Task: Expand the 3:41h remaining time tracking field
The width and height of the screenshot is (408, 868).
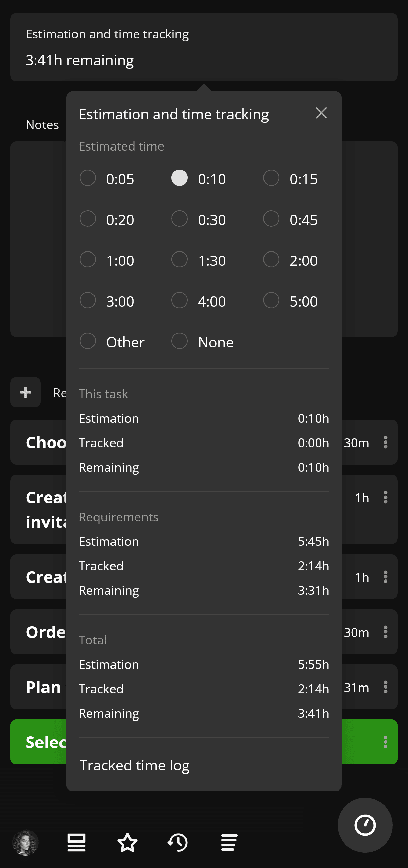Action: point(204,47)
